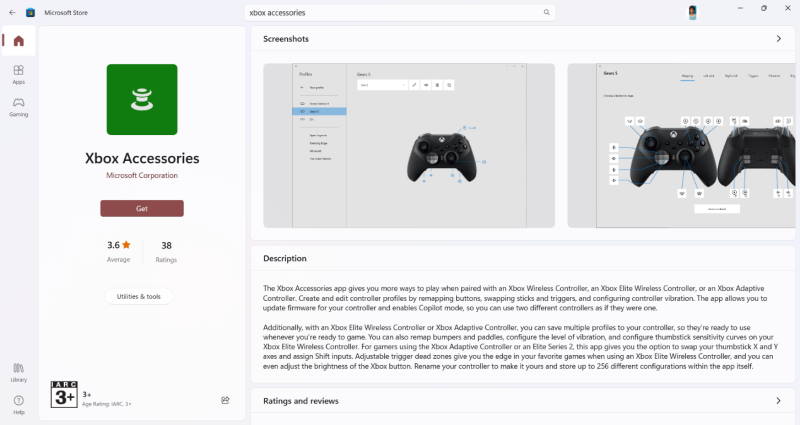The width and height of the screenshot is (800, 425).
Task: Close the Microsoft Store window
Action: point(788,8)
